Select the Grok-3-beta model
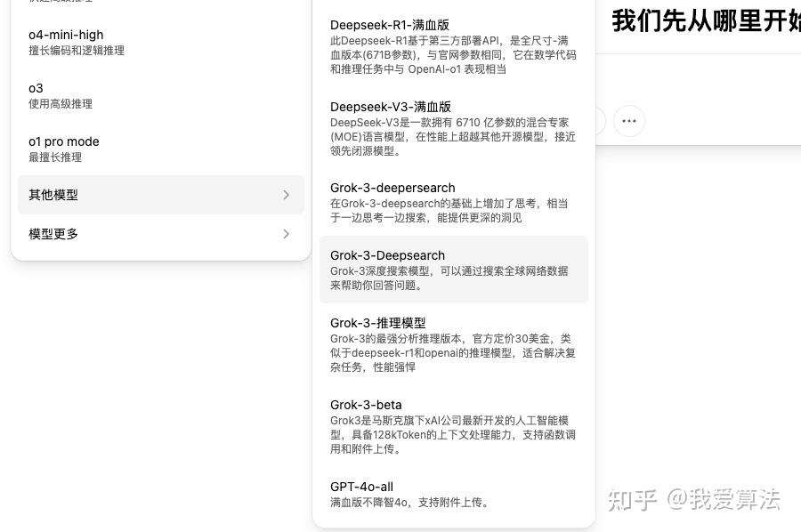The width and height of the screenshot is (801, 532). pyautogui.click(x=454, y=427)
